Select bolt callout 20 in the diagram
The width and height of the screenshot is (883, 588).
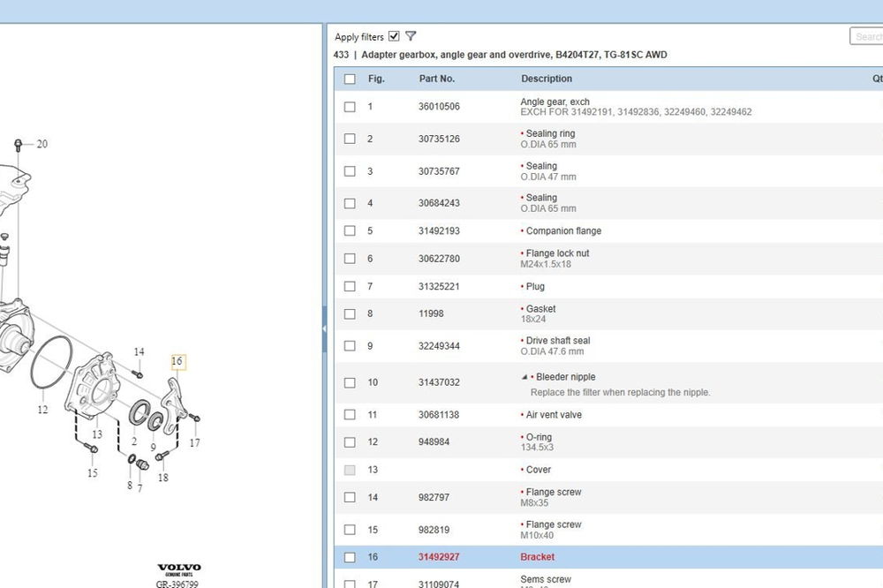(x=42, y=144)
